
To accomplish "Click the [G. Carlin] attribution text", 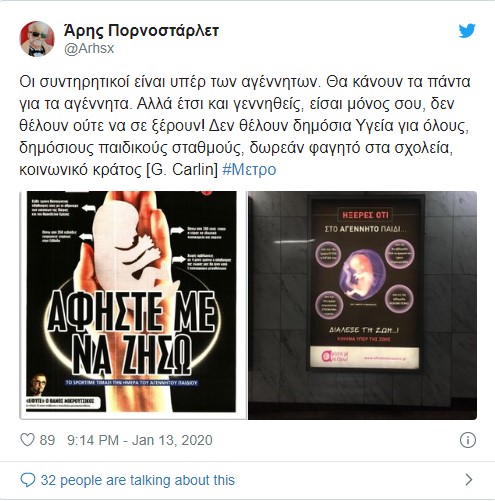I will click(x=182, y=169).
